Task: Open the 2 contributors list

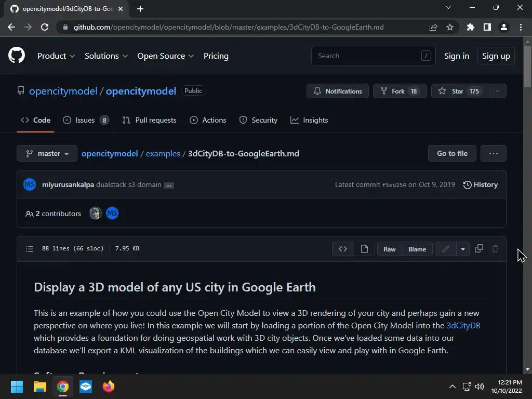Action: click(x=54, y=214)
